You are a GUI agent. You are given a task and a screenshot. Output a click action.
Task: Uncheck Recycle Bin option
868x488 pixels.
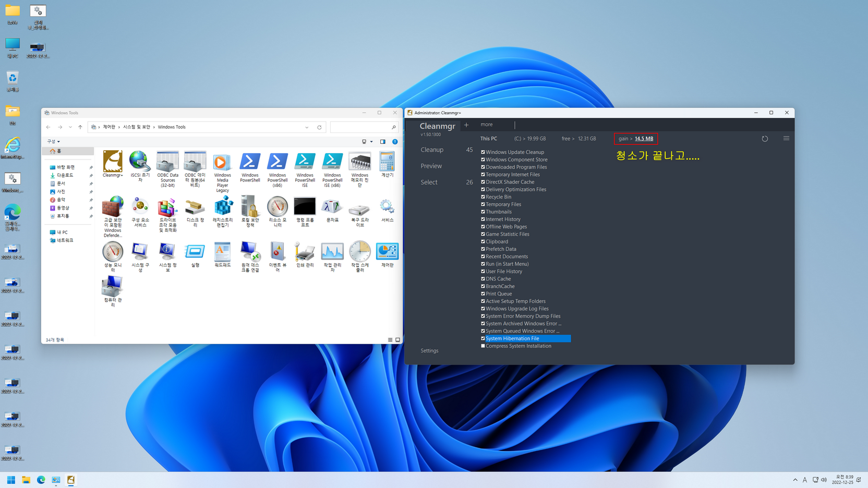[x=483, y=197]
